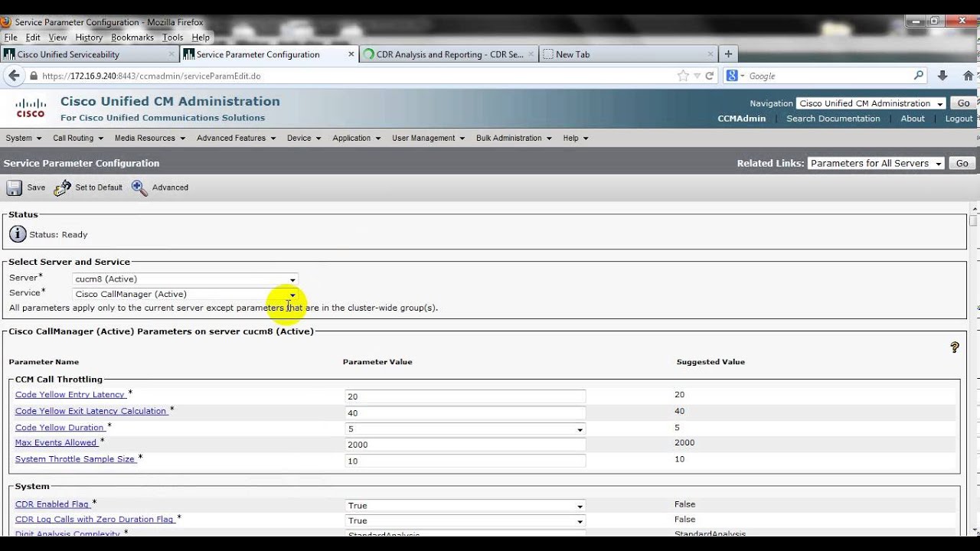Click Go button next to Related Links

[962, 163]
